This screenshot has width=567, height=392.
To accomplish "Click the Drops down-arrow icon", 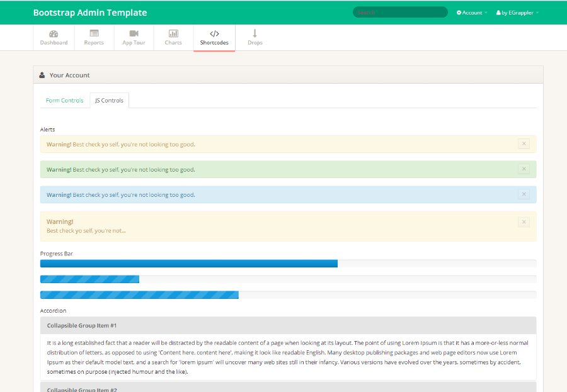I will coord(255,33).
